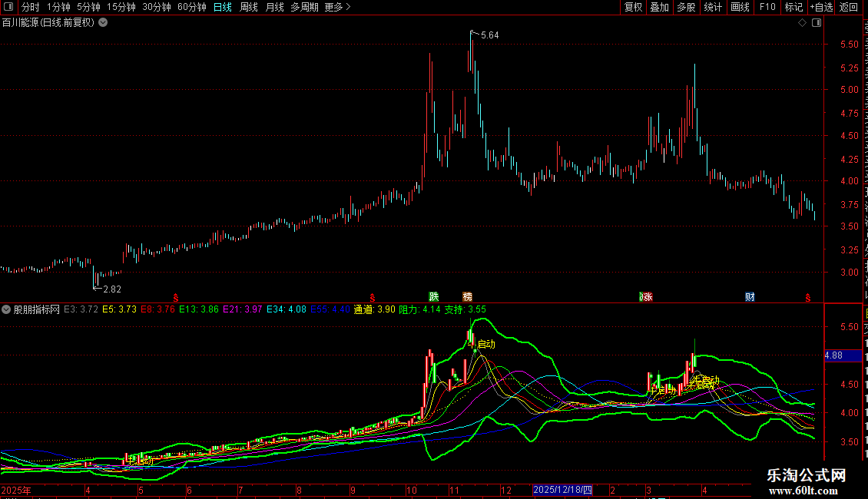Click the 支持: 3.55 support value
868x499 pixels.
(x=465, y=309)
